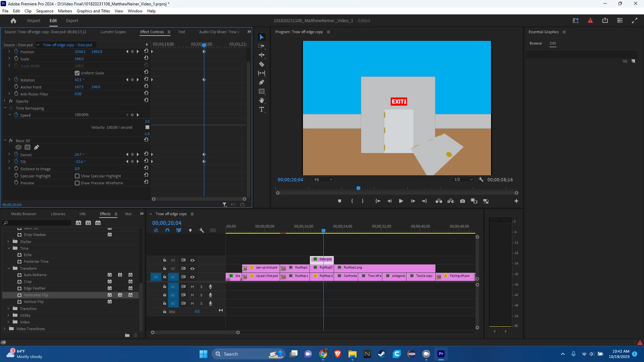644x362 pixels.
Task: Enable Show Specular Highlight checkbox
Action: coord(77,176)
